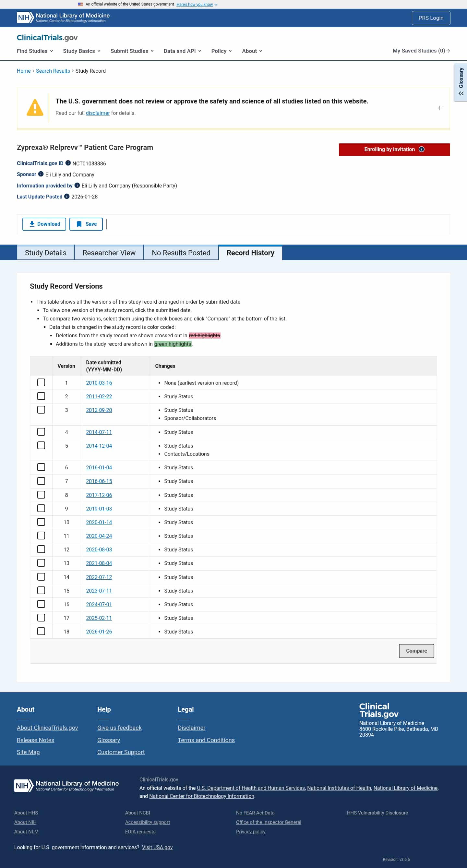Click the US flag icon in banner
Image resolution: width=467 pixels, height=868 pixels.
pos(80,5)
